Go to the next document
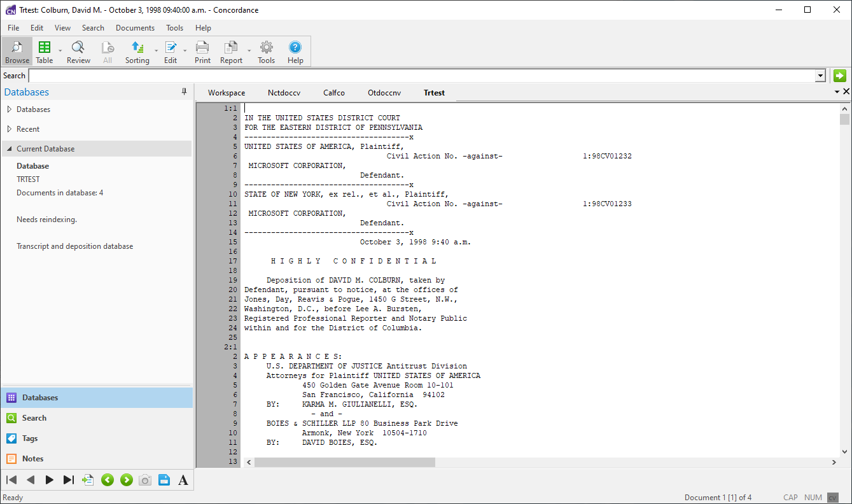Screen dimensions: 852x504 tap(50, 480)
